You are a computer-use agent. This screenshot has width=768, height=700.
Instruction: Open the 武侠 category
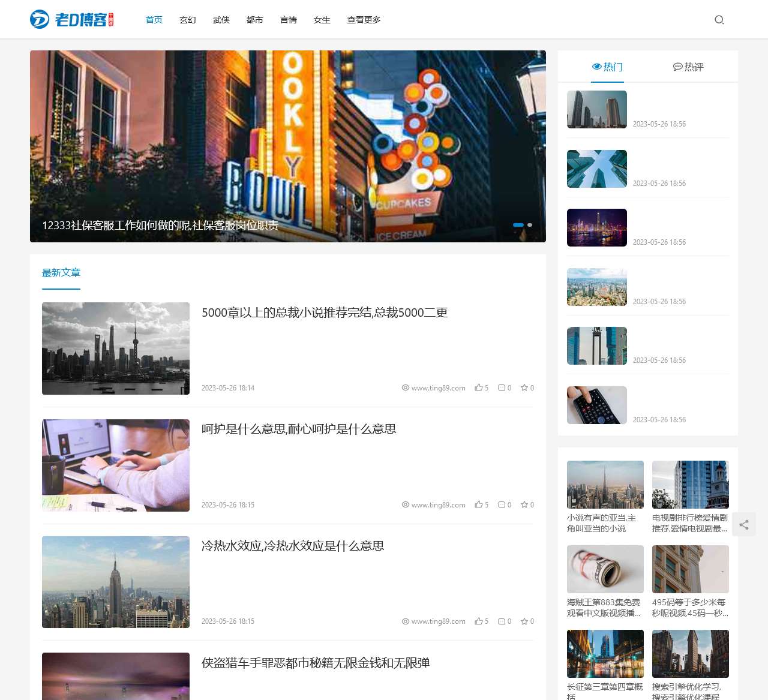(221, 20)
